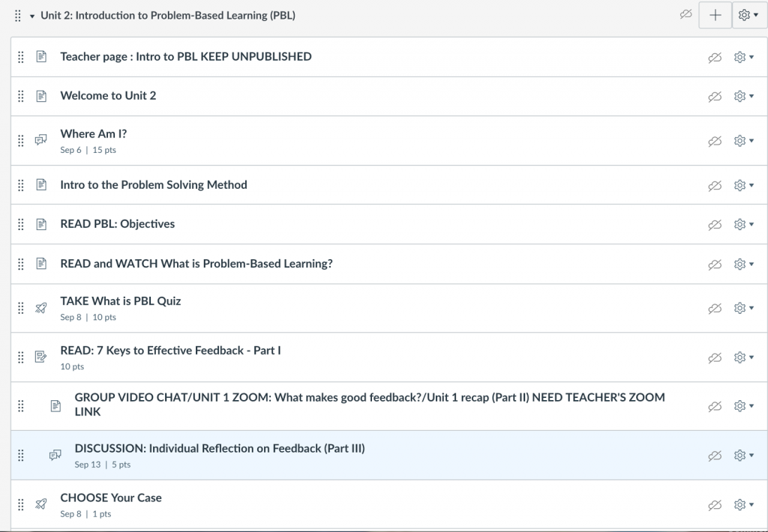Screen dimensions: 768x532
Task: Publish Intro to the Problem Solving Method
Action: [x=715, y=186]
